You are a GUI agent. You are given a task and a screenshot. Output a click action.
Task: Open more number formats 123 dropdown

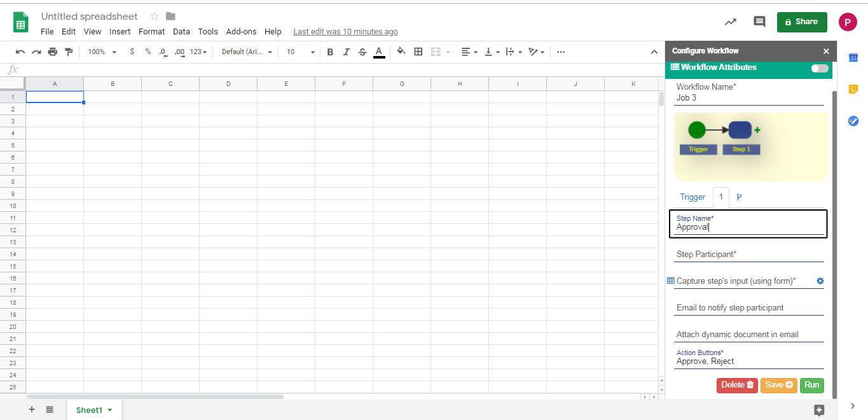tap(198, 52)
